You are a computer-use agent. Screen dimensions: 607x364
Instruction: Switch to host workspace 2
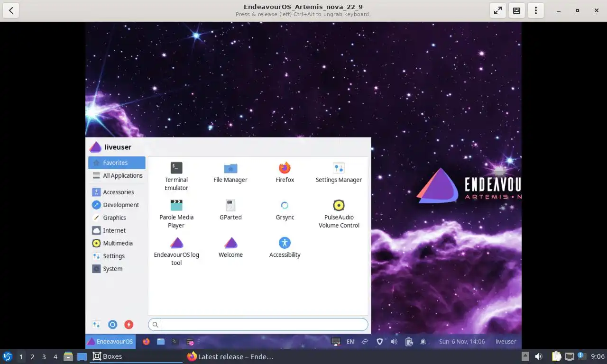32,356
